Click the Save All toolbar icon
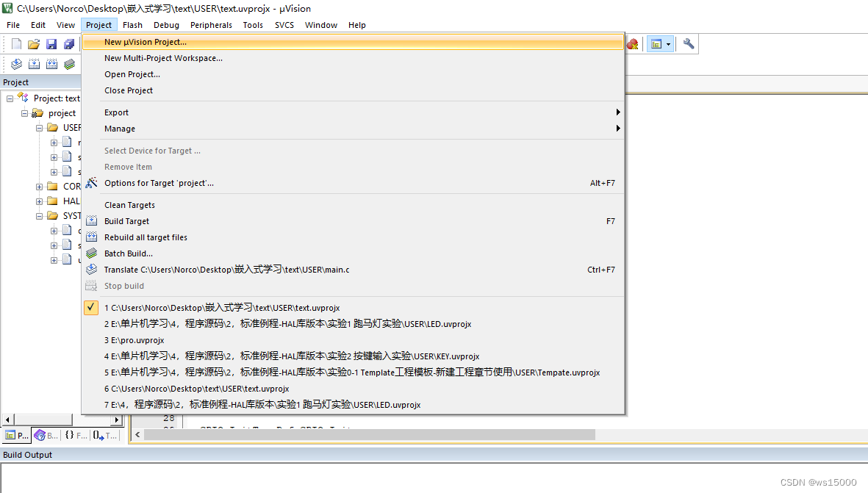Viewport: 868px width, 493px height. point(68,43)
